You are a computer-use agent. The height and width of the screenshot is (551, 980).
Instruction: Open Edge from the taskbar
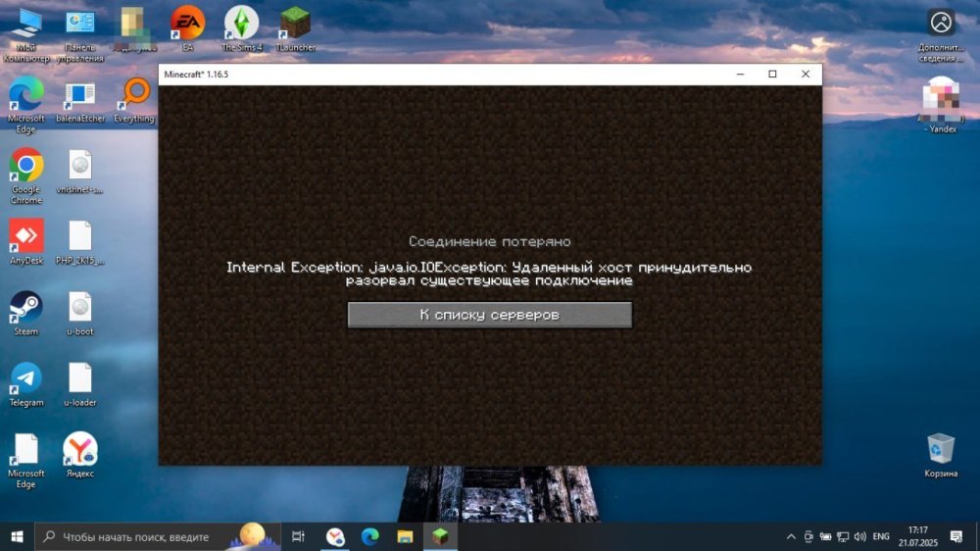[x=370, y=536]
